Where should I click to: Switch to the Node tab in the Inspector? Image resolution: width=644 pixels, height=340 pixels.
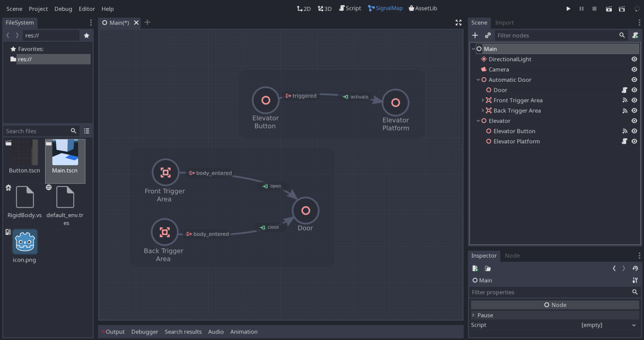(512, 255)
